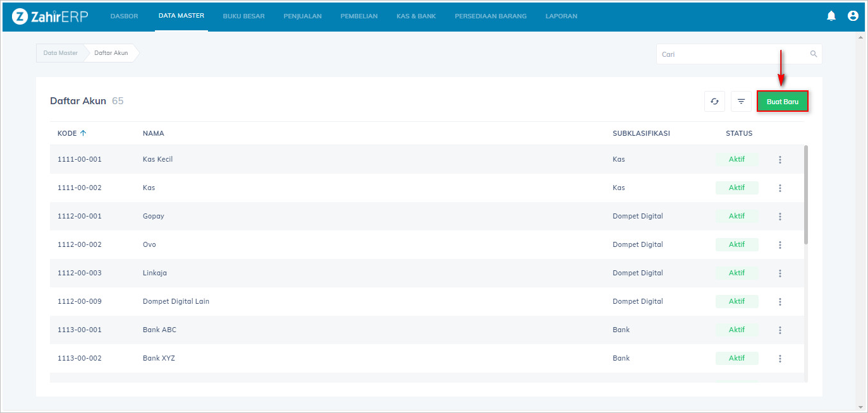Open the notifications bell icon
This screenshot has width=868, height=413.
click(831, 16)
